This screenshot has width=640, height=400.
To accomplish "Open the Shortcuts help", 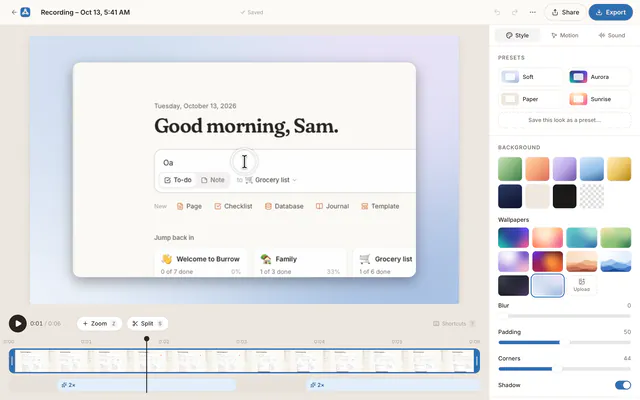I will point(454,324).
